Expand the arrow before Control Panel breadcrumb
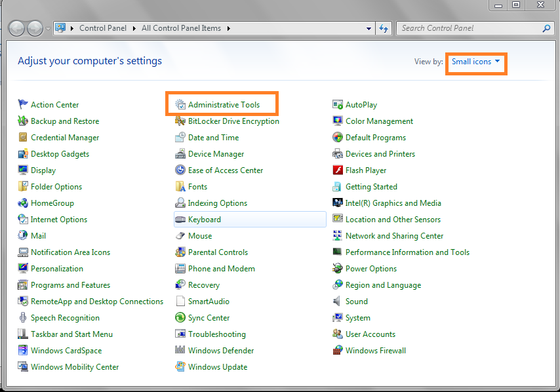560x392 pixels. [71, 28]
